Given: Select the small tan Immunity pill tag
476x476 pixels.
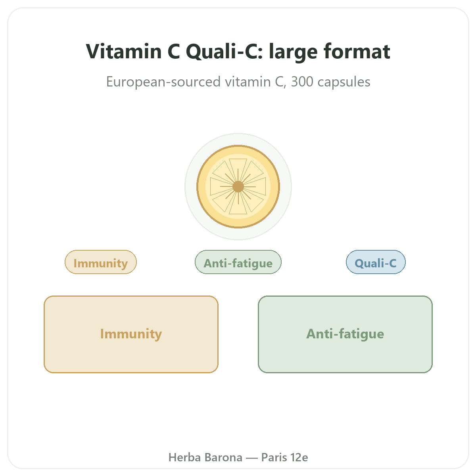Looking at the screenshot, I should click(x=101, y=262).
